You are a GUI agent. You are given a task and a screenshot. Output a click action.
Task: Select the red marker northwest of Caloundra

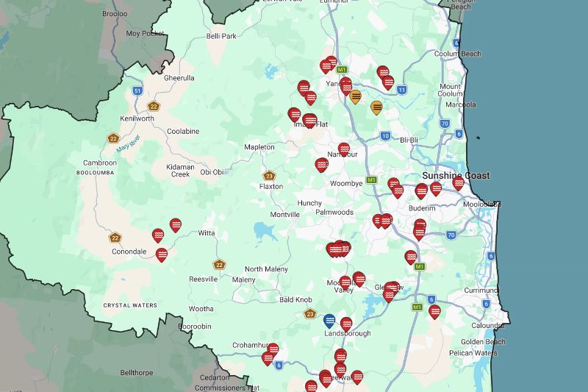pos(434,311)
